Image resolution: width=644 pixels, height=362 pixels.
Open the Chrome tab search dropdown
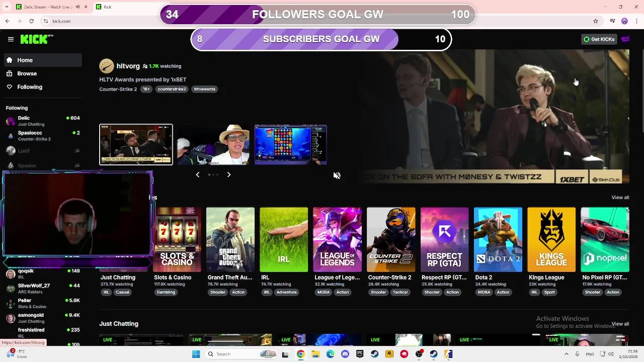tap(6, 7)
